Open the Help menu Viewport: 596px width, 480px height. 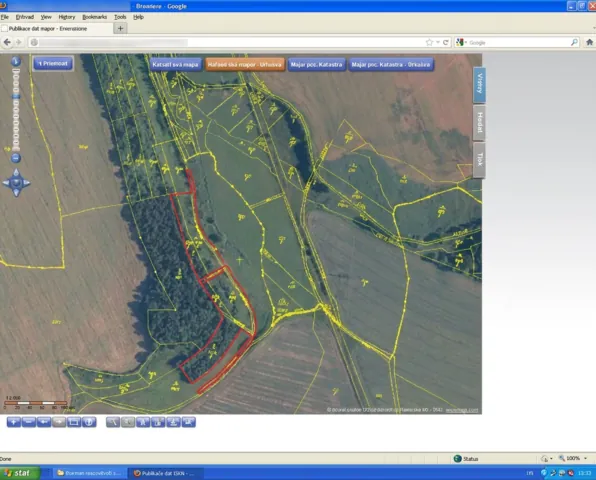point(138,17)
